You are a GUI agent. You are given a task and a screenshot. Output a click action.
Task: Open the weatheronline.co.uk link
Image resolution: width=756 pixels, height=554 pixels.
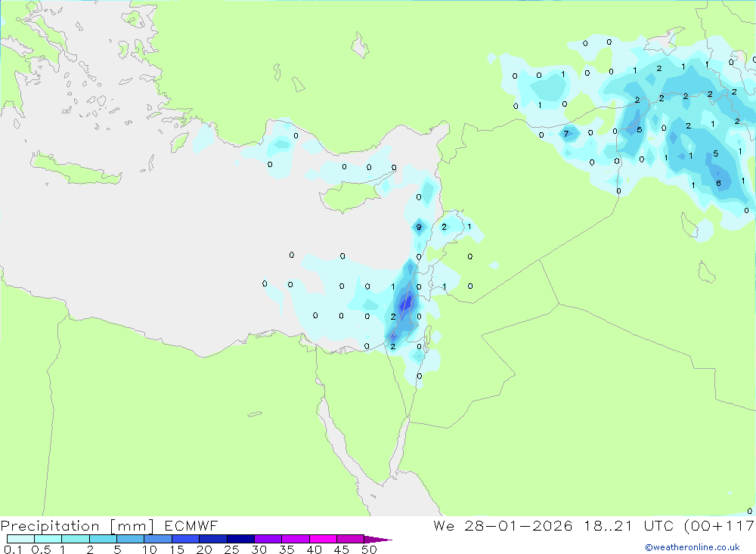(x=692, y=547)
